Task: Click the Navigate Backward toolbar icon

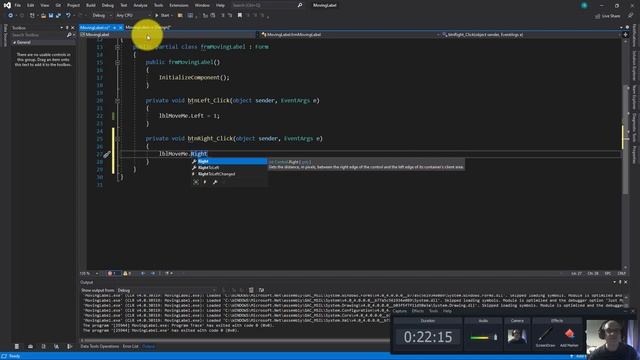Action: coord(10,16)
